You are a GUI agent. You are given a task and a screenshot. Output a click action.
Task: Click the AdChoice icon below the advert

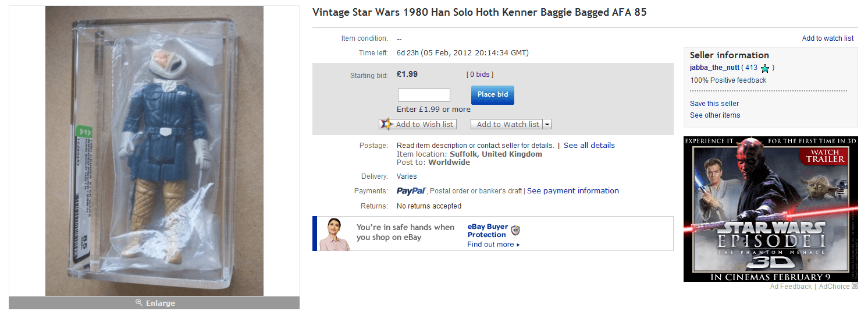pos(855,287)
